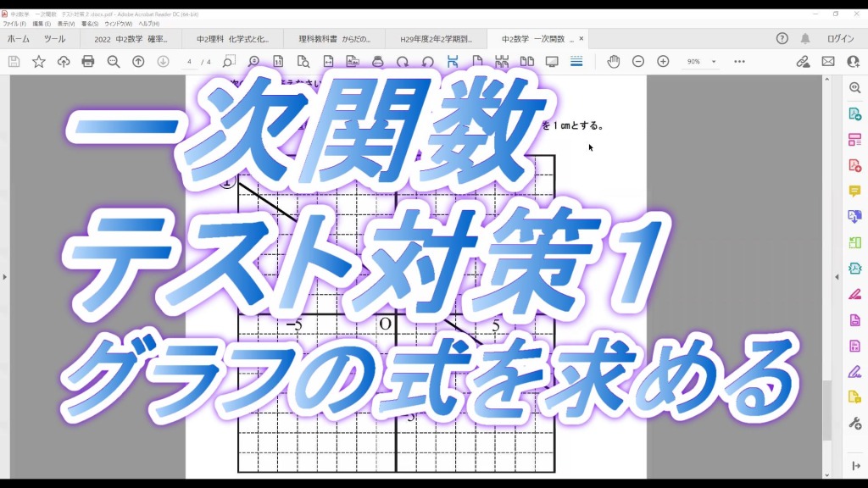Click the print icon in the toolbar

click(88, 62)
